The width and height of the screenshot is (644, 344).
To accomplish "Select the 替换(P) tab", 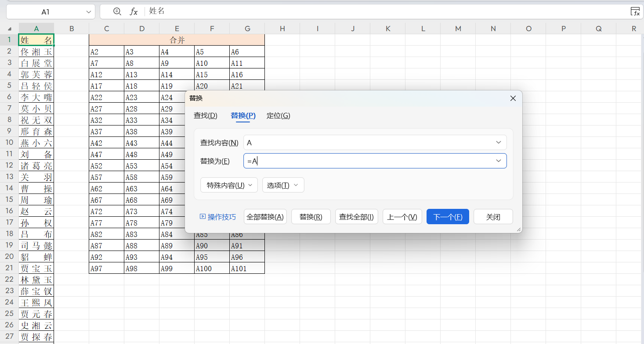I will [243, 115].
